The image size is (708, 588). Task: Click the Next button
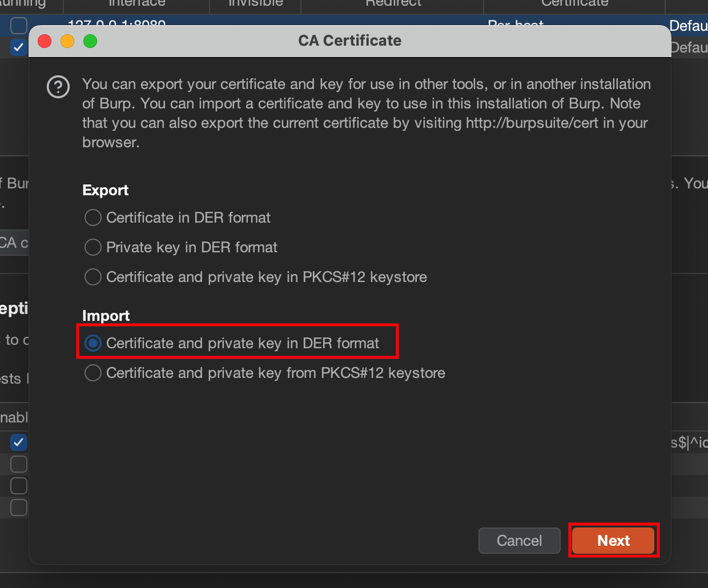(x=613, y=541)
